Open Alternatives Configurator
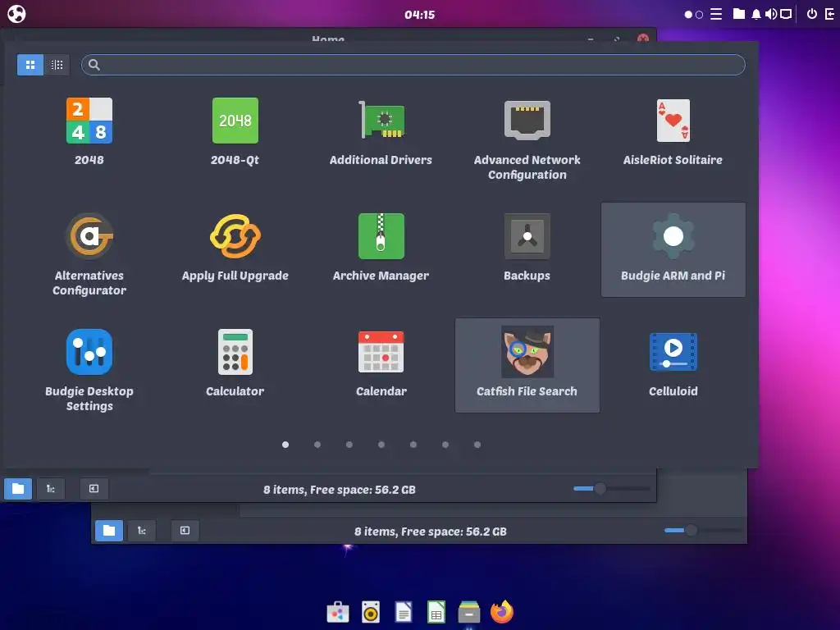840x630 pixels. (x=89, y=253)
